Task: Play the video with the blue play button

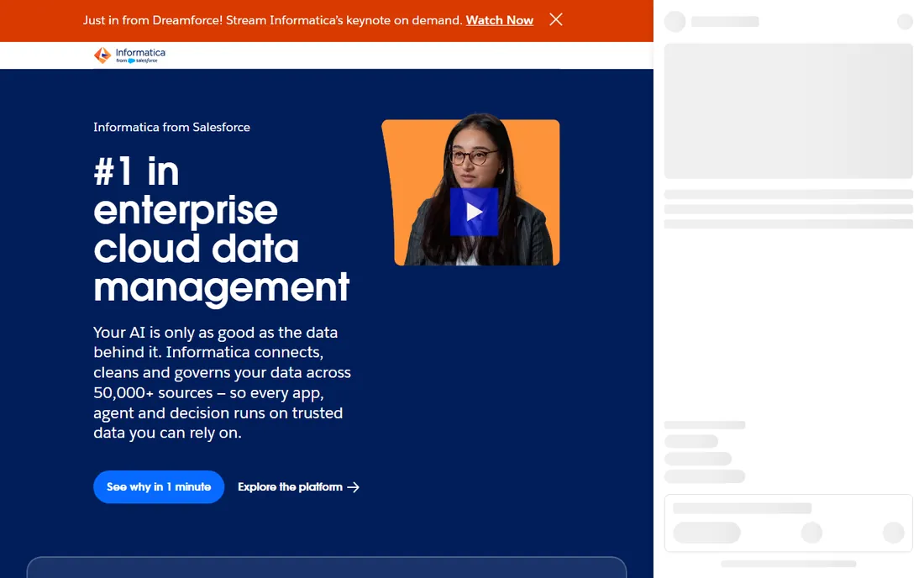Action: [474, 212]
